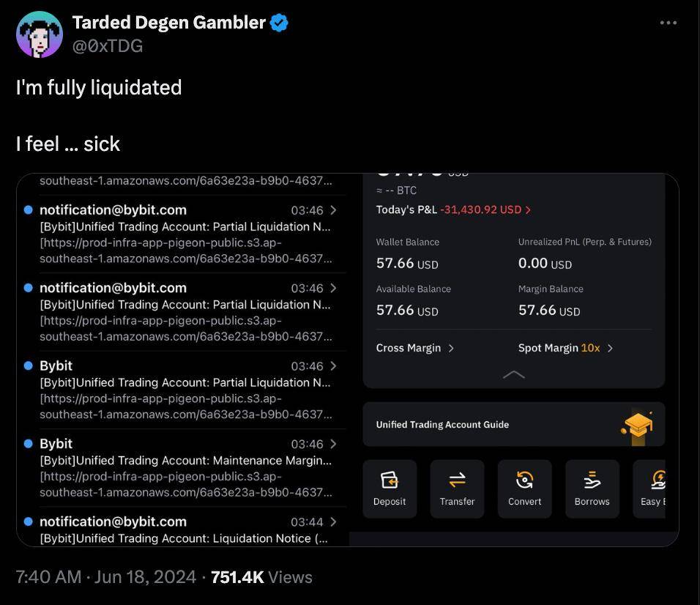
Task: Click the Tarded Degen Gambler display name
Action: click(168, 22)
